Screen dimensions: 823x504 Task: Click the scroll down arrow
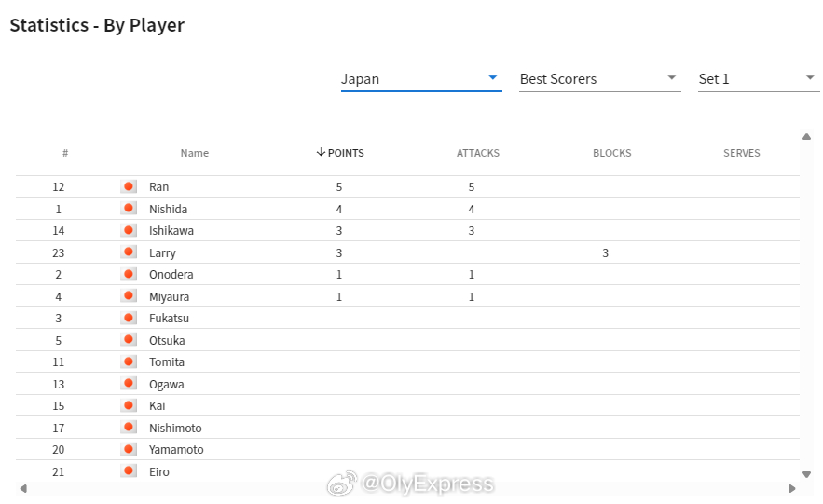pyautogui.click(x=807, y=474)
